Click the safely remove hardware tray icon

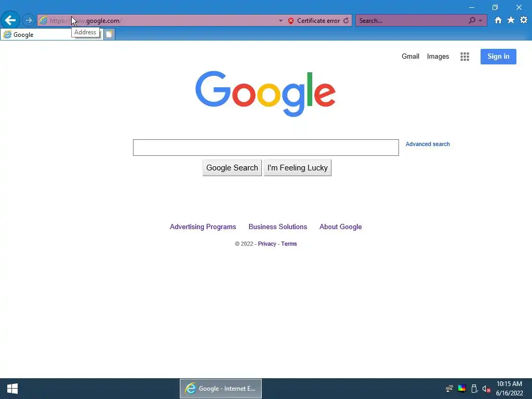click(474, 389)
